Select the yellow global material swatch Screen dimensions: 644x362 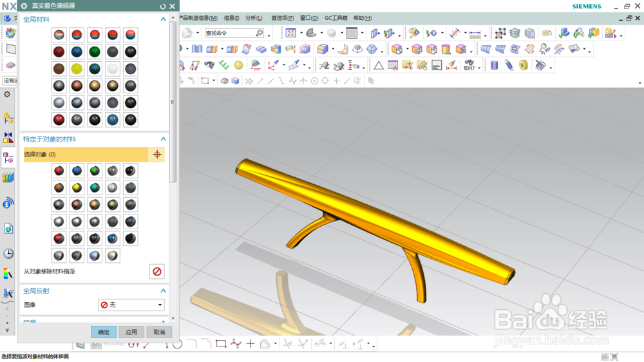tap(77, 69)
